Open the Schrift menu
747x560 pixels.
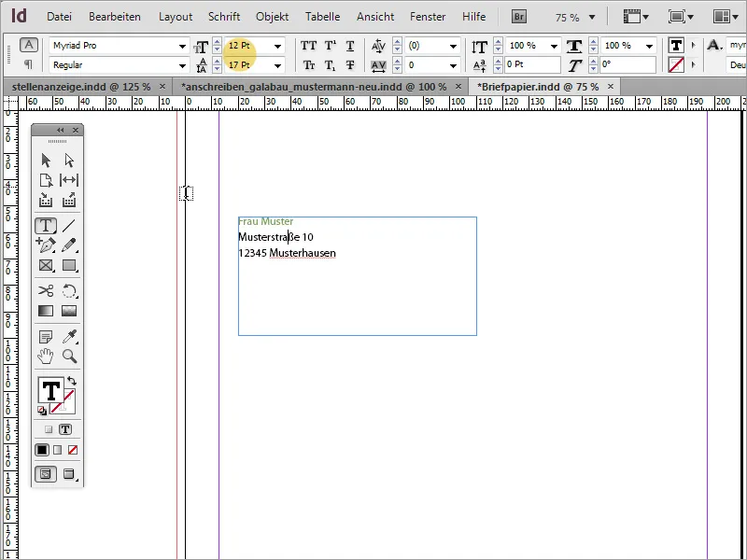[224, 16]
